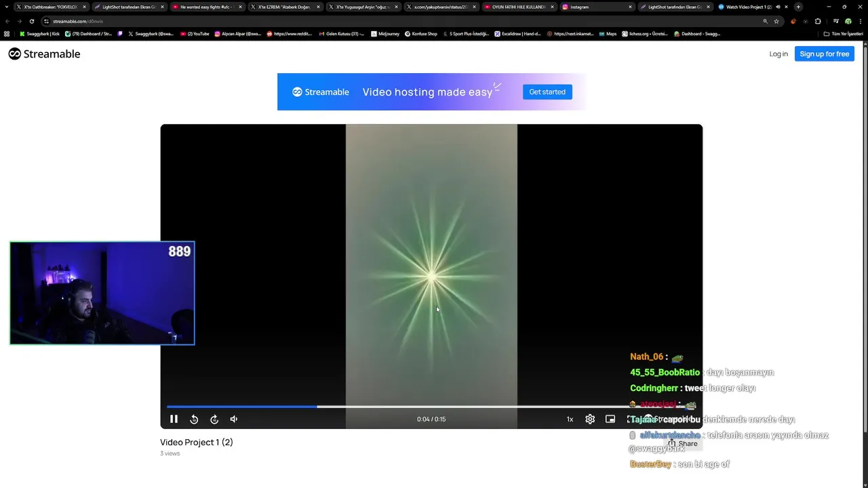Click the Video hosting made easy banner
Viewport: 868px width, 488px height.
431,91
